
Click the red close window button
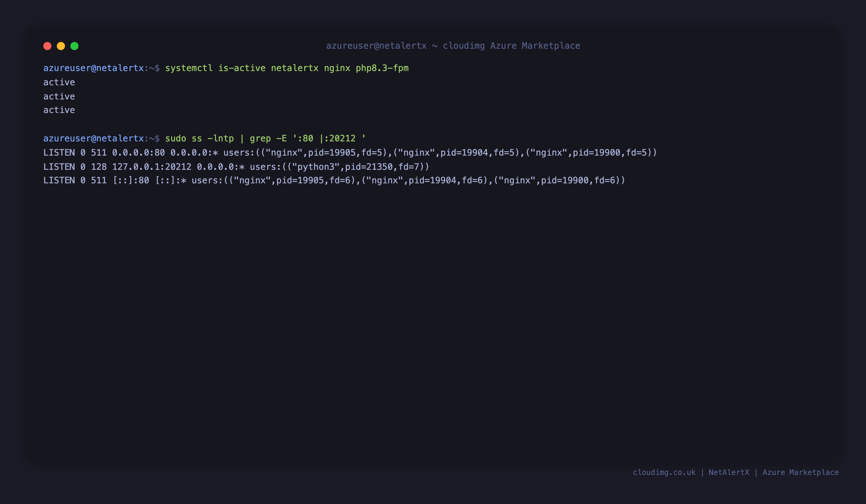point(47,46)
